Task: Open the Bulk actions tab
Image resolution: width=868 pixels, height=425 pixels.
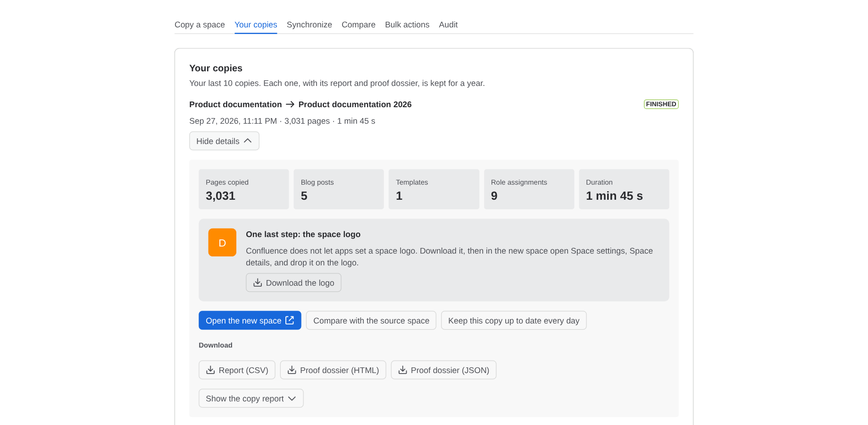Action: pos(407,25)
